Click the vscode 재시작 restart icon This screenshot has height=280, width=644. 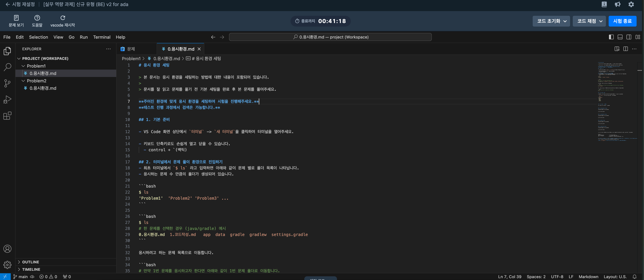point(63,18)
